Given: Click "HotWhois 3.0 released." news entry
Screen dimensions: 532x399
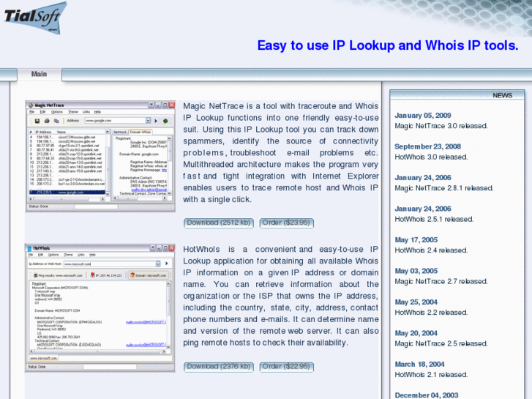Looking at the screenshot, I should [431, 157].
